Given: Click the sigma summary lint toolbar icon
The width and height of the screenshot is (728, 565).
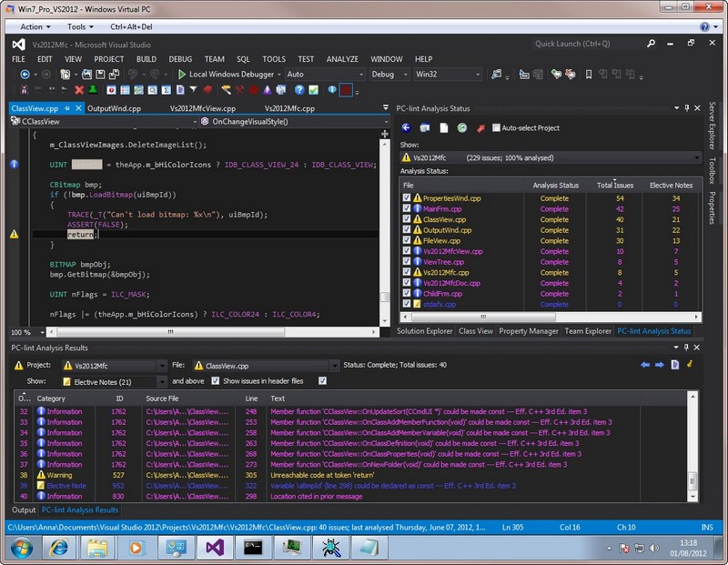Looking at the screenshot, I should point(167,89).
